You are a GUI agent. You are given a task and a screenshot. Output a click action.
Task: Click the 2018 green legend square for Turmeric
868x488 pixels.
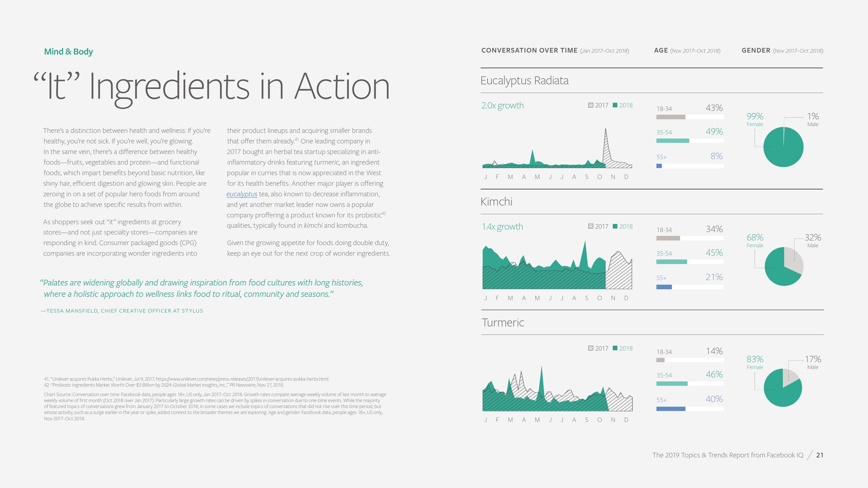tap(615, 348)
